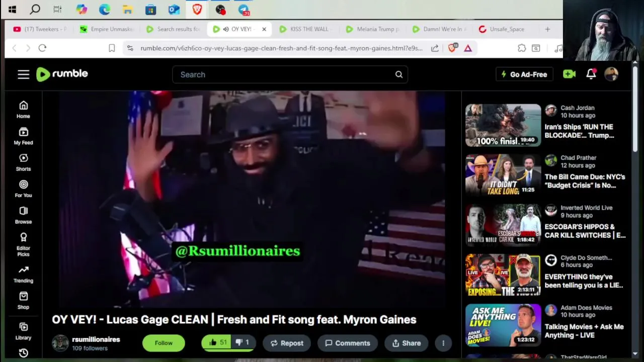
Task: Open the rsumillionaires channel name link
Action: tap(96, 339)
